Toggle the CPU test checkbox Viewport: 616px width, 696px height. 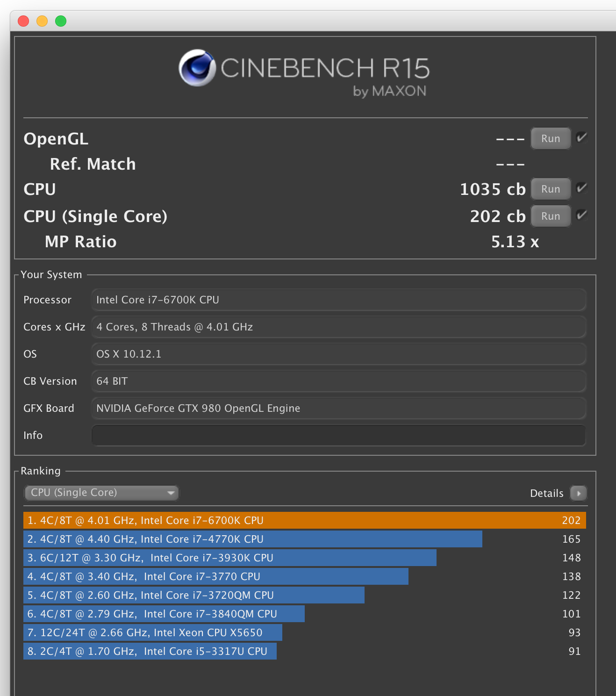pyautogui.click(x=581, y=188)
